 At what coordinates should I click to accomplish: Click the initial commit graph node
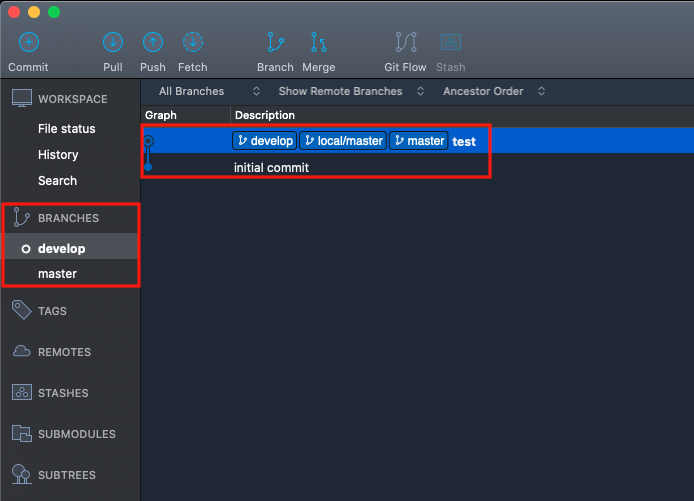tap(148, 167)
